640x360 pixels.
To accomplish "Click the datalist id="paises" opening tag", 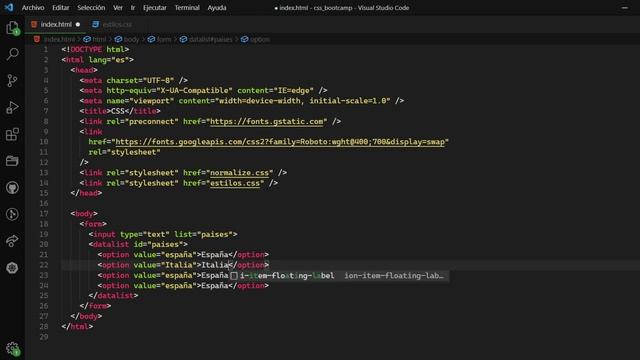I will (138, 244).
